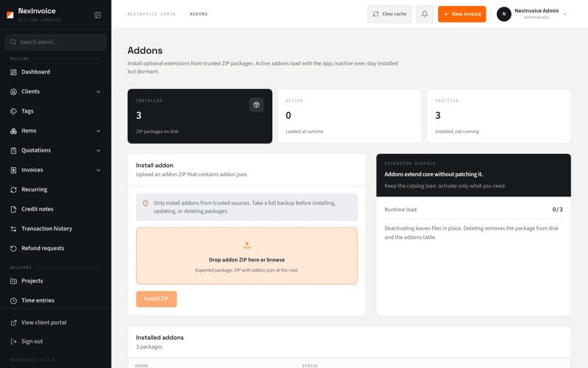
Task: Click the Install ZIP button
Action: [157, 299]
